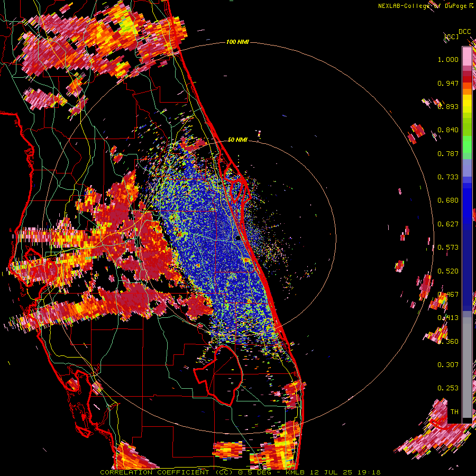
Task: Click the TH label beside the color bar
Action: pyautogui.click(x=454, y=412)
